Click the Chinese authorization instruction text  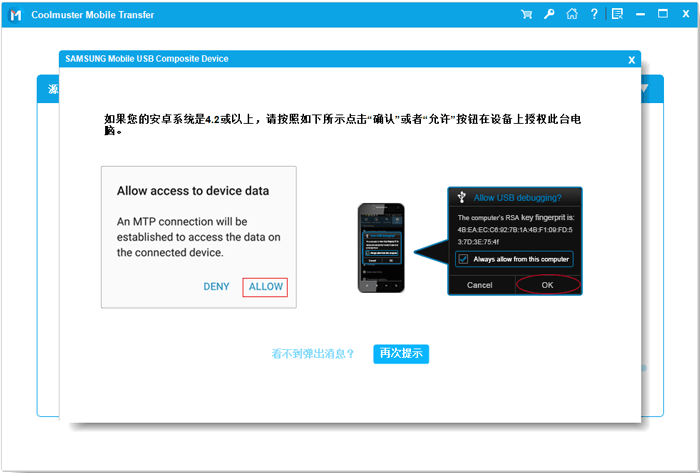click(342, 124)
